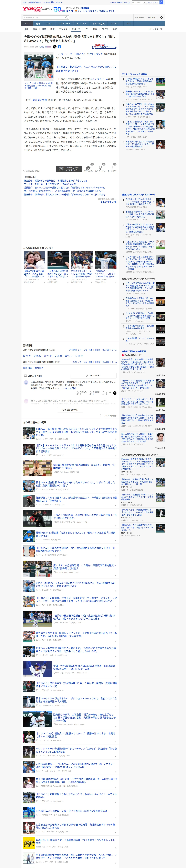The image size is (186, 868).
Task: Click the ログイン link in the header
Action: [x=70, y=11]
